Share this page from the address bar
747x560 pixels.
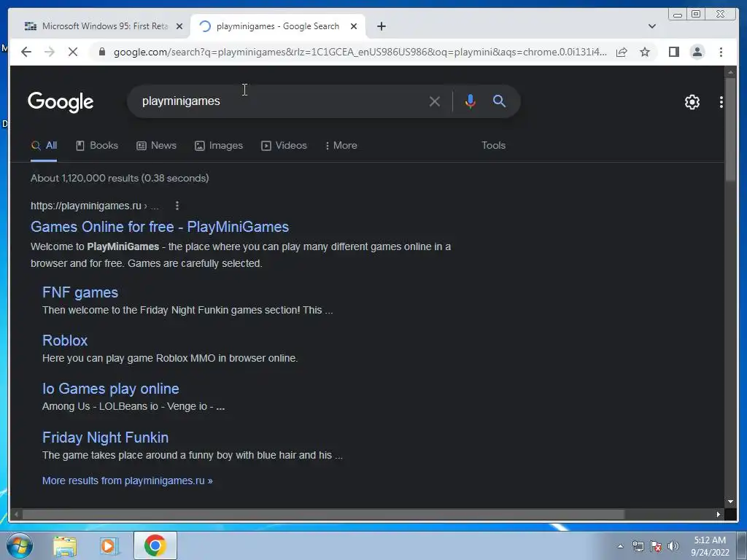click(x=622, y=52)
